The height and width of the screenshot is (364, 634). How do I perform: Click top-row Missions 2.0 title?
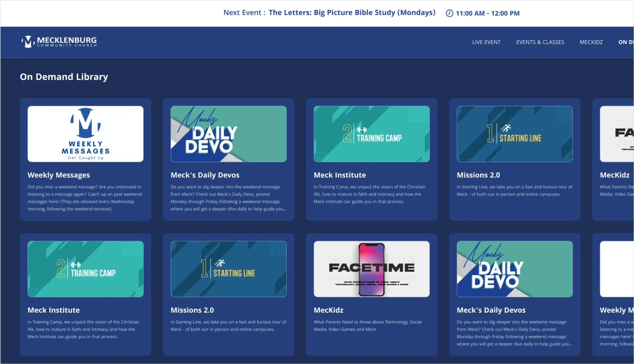coord(478,175)
